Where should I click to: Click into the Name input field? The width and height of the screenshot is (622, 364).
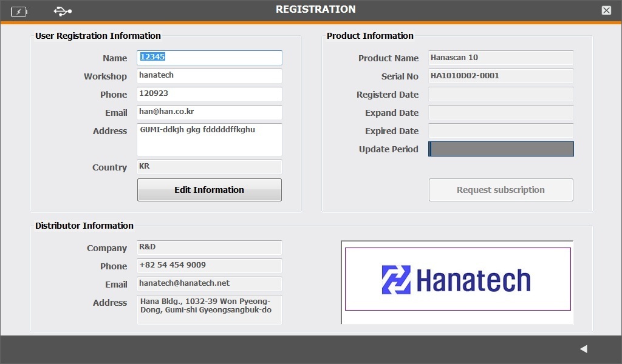click(x=209, y=58)
